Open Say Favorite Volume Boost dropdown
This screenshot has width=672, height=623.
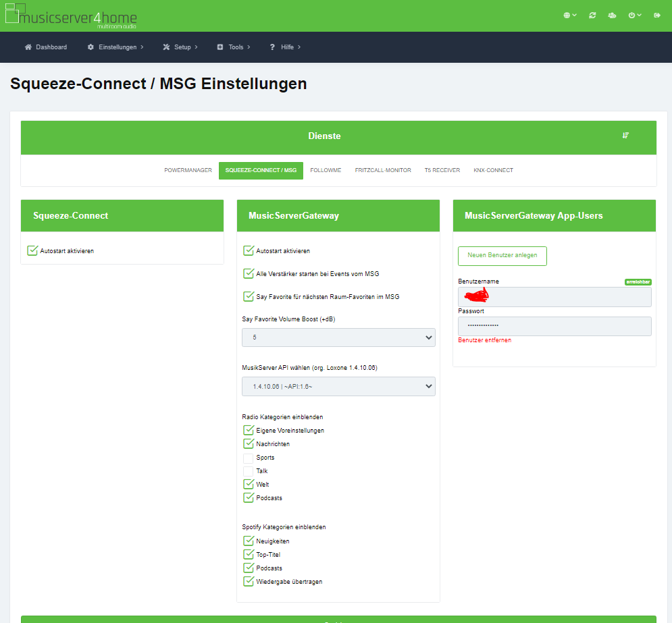coord(338,337)
